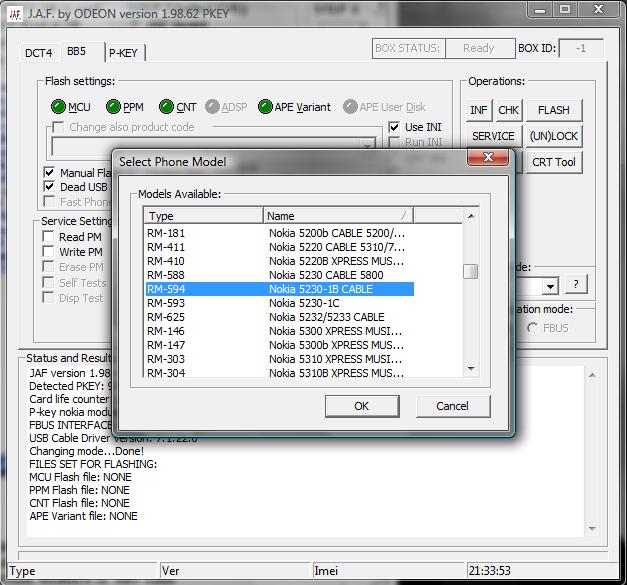
Task: Select RM-594 Nokia 5230-1B CABLE row
Action: tap(280, 289)
